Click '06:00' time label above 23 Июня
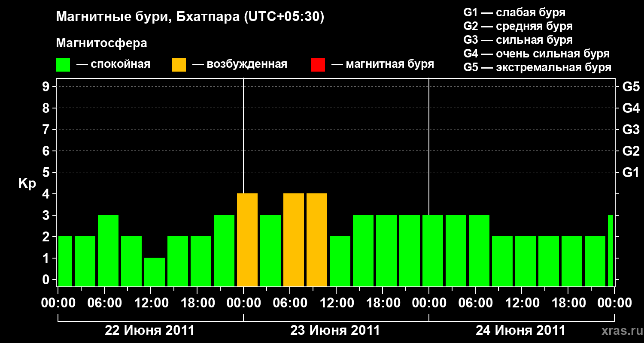 coord(290,303)
